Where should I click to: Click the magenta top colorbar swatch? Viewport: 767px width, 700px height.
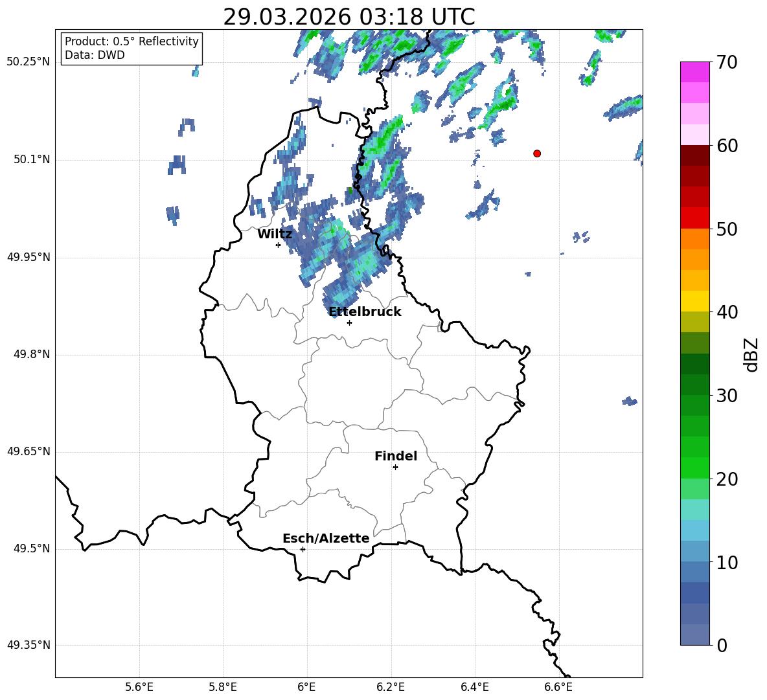695,73
